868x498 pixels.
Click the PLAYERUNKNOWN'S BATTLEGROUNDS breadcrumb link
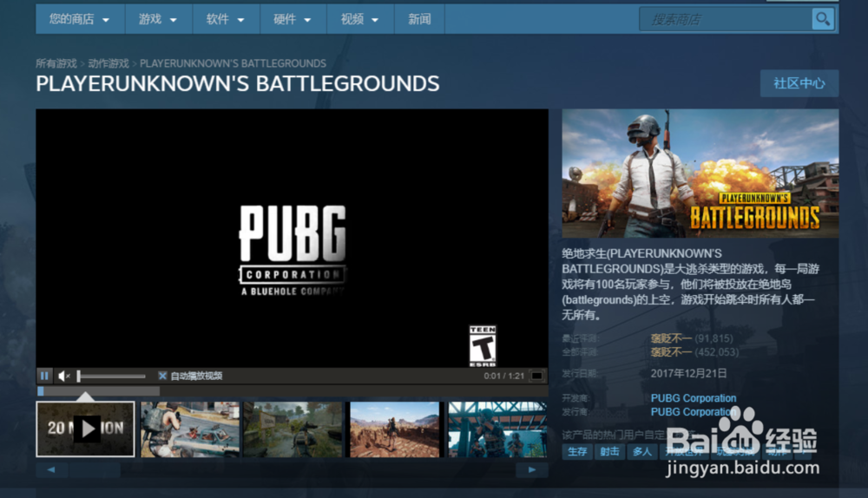233,63
